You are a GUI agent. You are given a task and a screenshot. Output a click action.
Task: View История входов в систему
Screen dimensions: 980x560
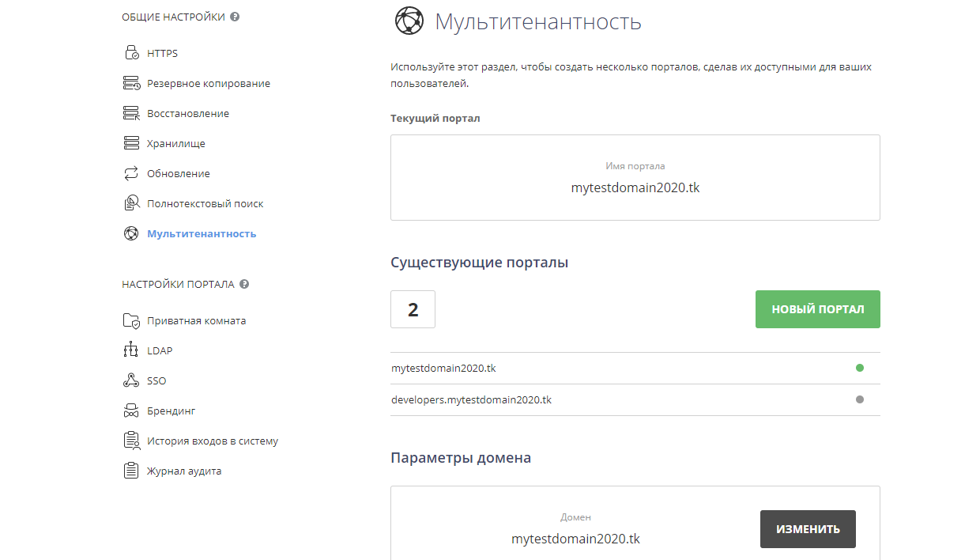213,441
